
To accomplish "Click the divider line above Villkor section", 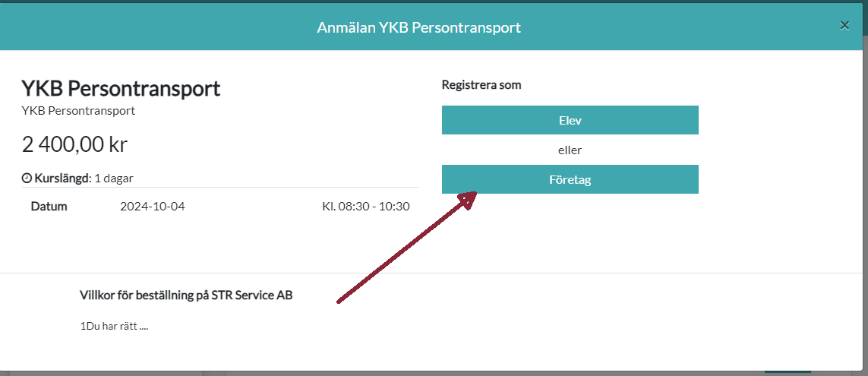I will (431, 273).
